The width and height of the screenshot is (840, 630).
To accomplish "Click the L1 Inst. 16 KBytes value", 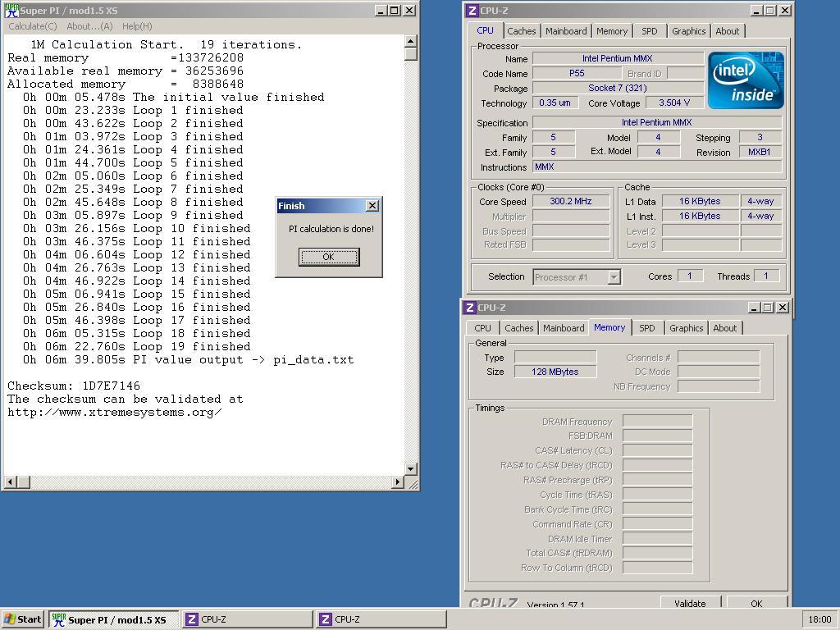I will point(701,216).
